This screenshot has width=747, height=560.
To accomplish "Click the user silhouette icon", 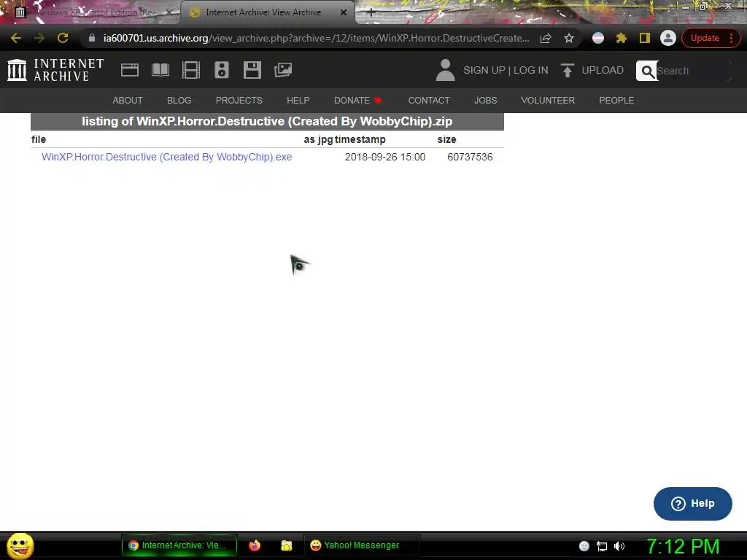I will pos(446,70).
